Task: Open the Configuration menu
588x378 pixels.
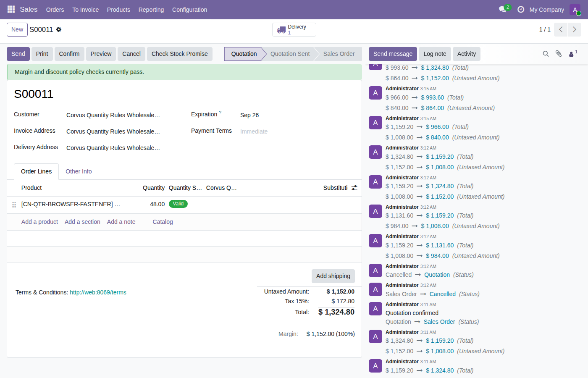Action: pos(189,10)
